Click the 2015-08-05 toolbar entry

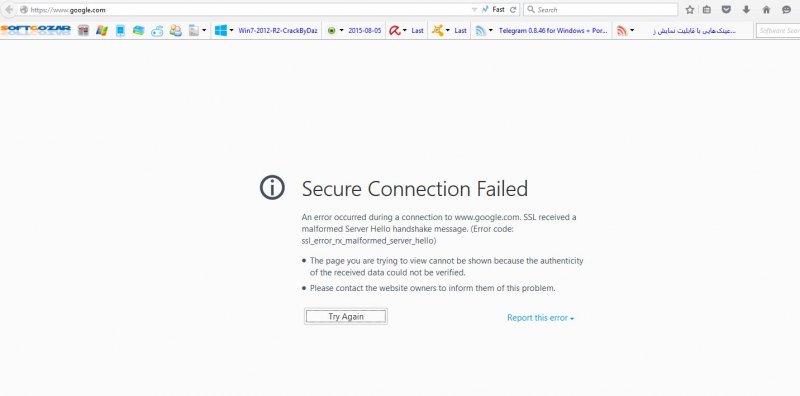tap(364, 31)
